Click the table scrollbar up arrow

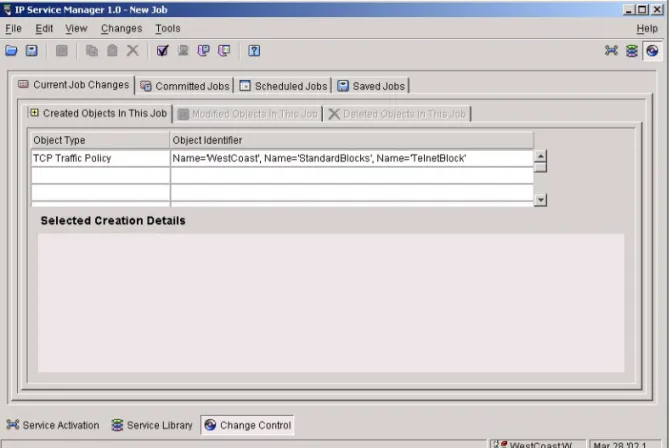click(x=540, y=156)
